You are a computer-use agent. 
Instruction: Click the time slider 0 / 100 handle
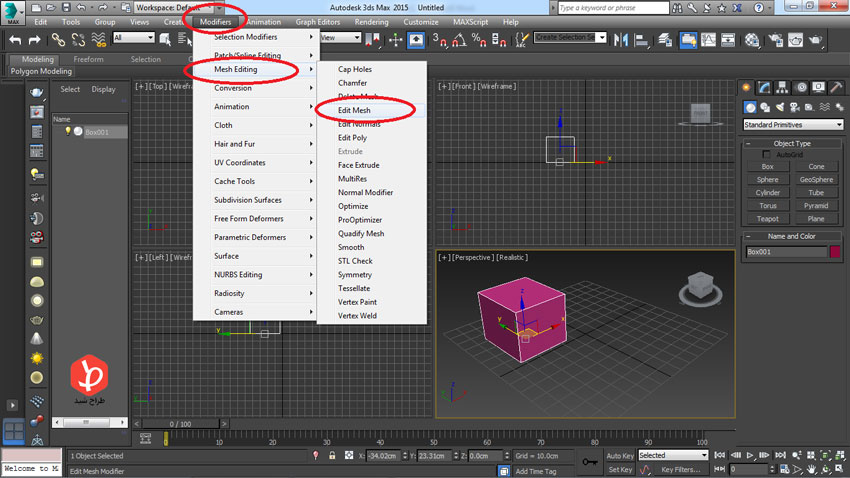tap(180, 424)
